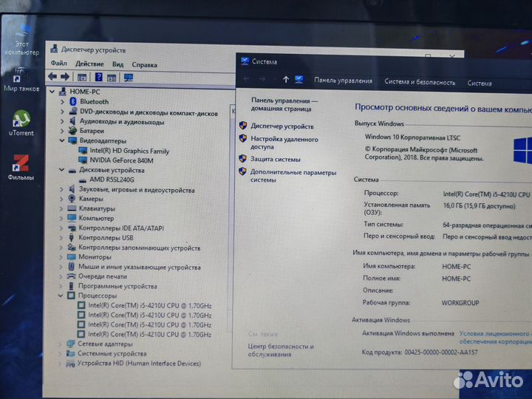Open Защита системы link
532x399 pixels.
pyautogui.click(x=275, y=159)
